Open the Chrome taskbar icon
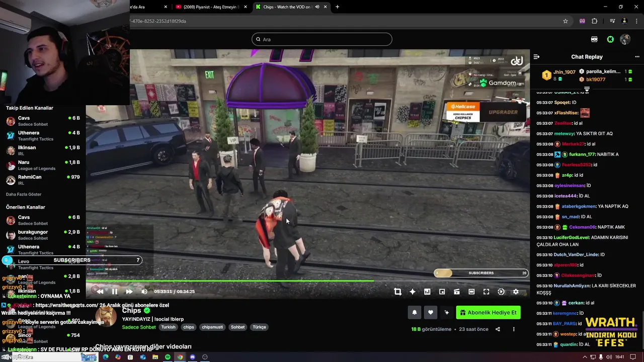Screen dimensions: 644x362 coord(180,357)
